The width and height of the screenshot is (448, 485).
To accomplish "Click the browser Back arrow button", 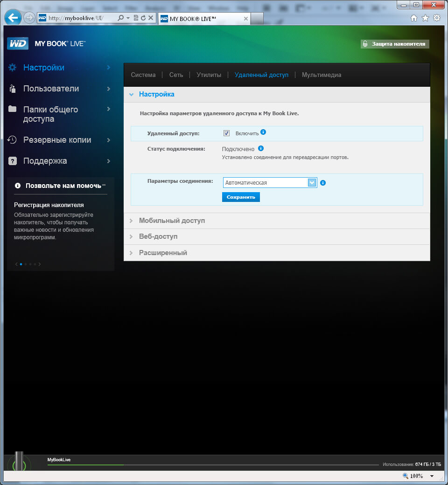I will (x=13, y=18).
